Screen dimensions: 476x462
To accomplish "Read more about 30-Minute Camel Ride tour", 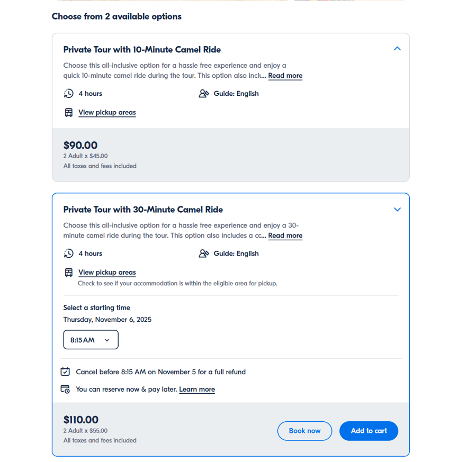I will pyautogui.click(x=285, y=235).
